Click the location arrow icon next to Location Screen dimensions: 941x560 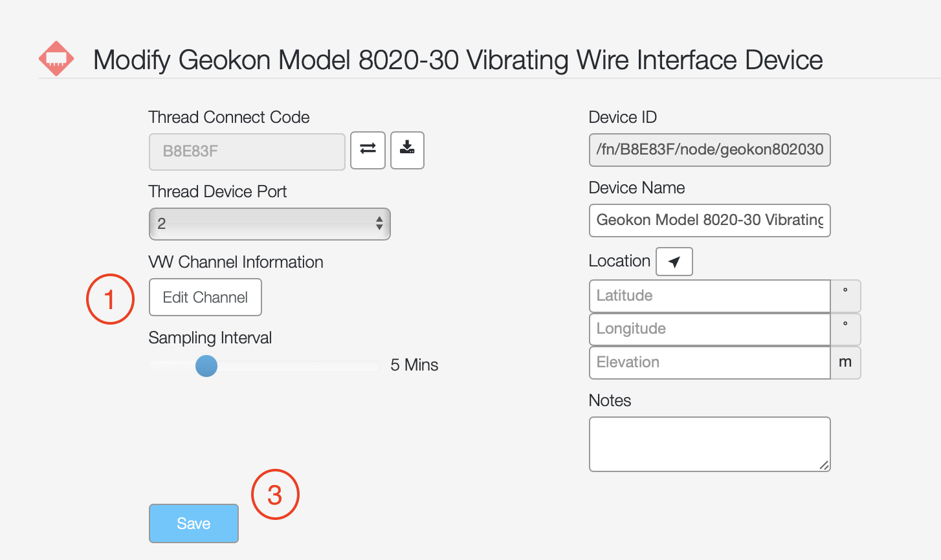[674, 261]
